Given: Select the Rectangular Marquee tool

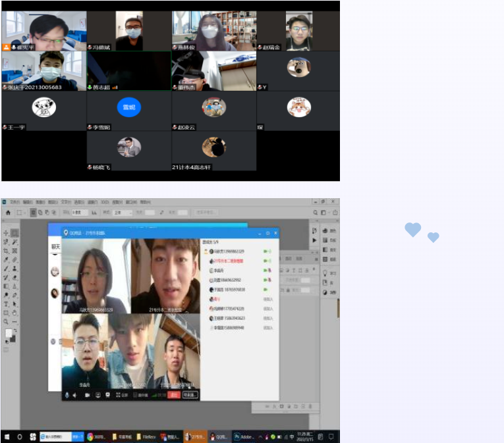Looking at the screenshot, I should (14, 233).
